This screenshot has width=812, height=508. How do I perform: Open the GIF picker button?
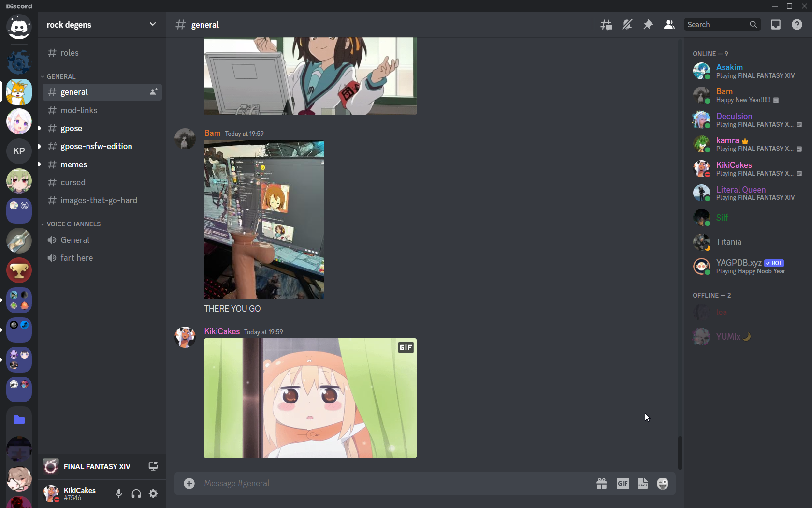623,483
